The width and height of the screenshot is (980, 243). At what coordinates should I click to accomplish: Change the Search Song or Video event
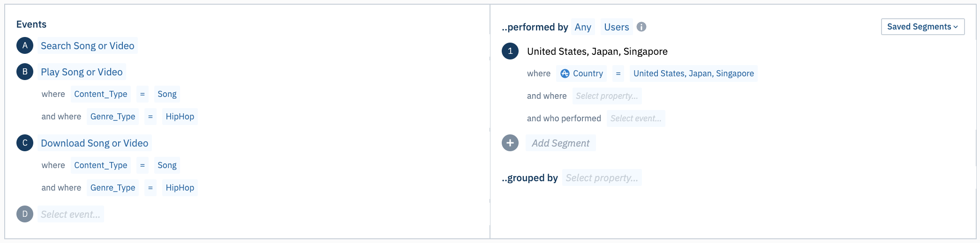click(x=88, y=45)
